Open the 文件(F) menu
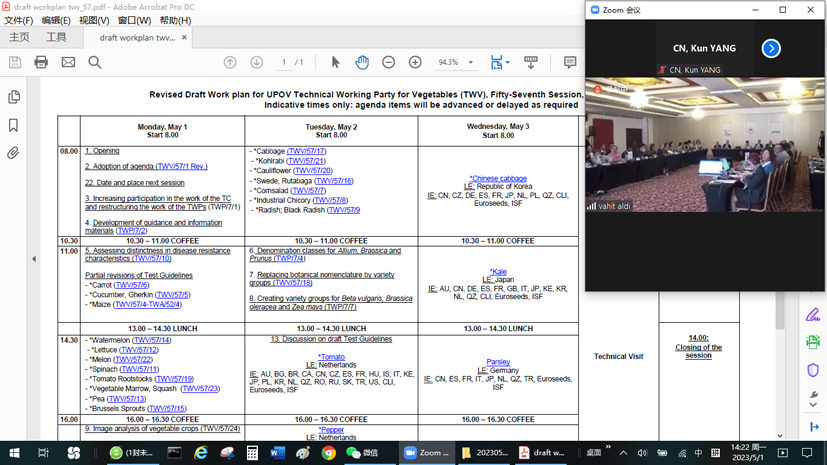 [18, 20]
